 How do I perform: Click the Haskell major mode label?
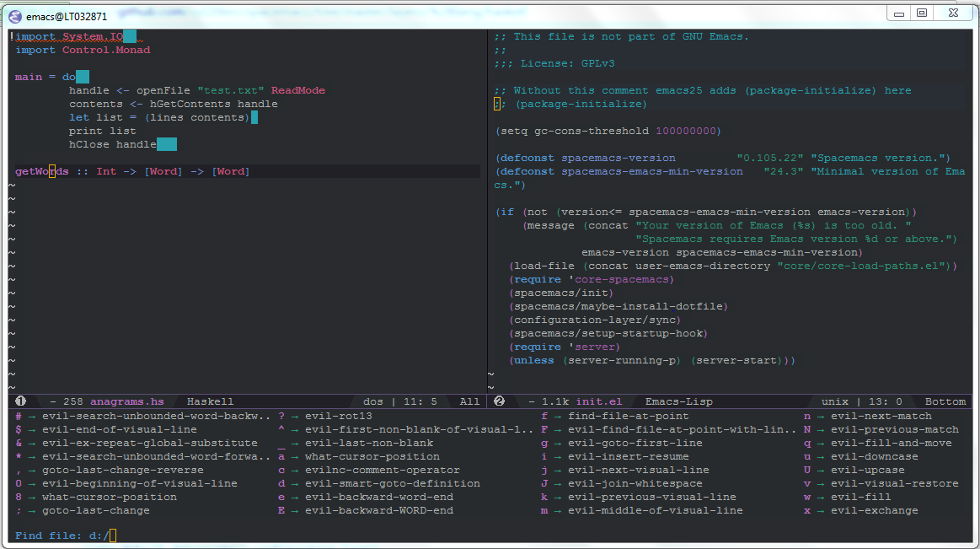(210, 401)
